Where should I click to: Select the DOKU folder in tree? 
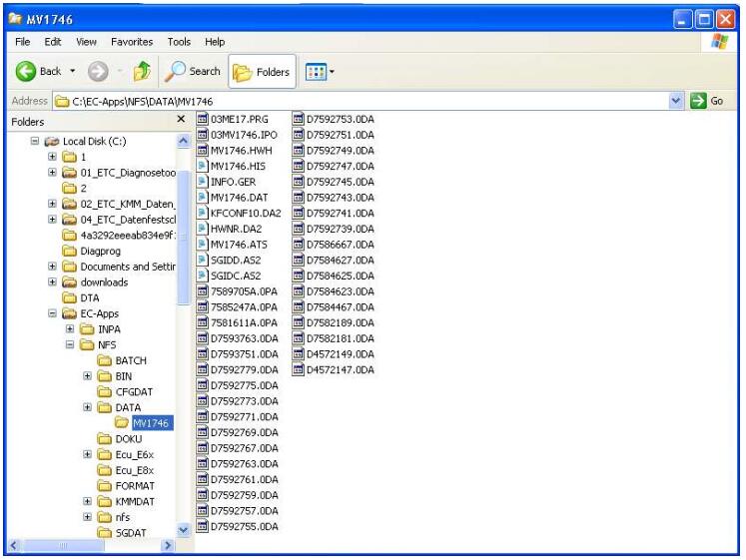[x=105, y=439]
